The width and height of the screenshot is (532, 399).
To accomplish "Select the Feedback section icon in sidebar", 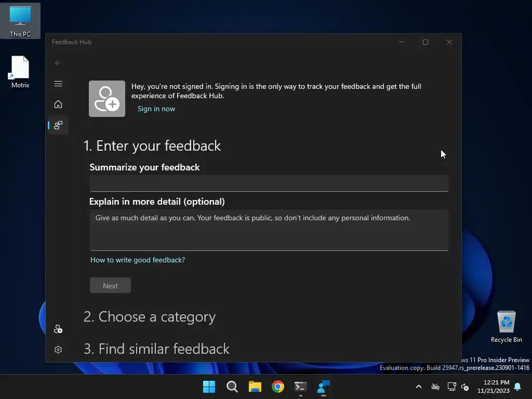I will click(58, 125).
